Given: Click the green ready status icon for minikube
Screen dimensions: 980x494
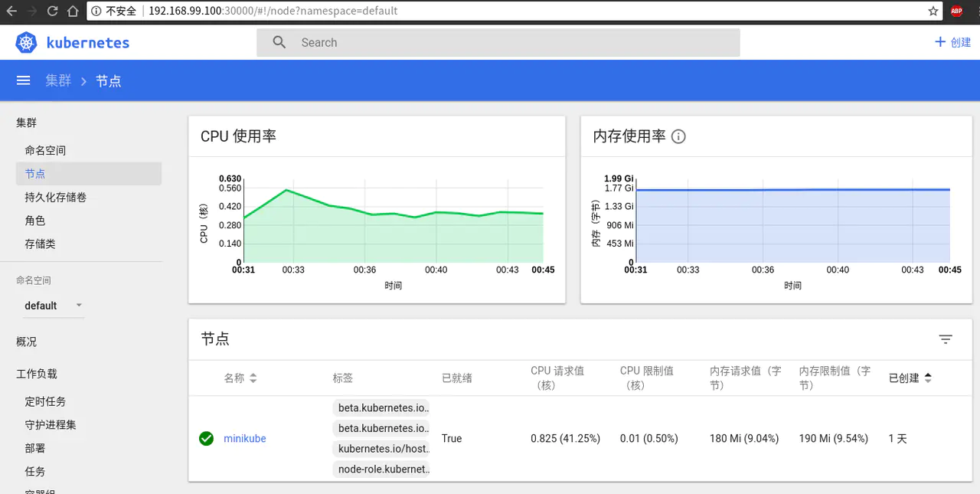Looking at the screenshot, I should point(206,439).
